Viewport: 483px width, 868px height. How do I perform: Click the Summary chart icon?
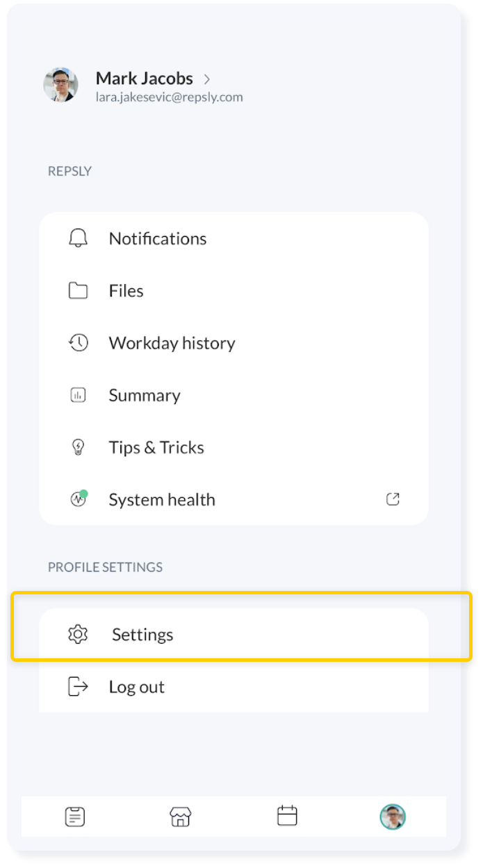[x=78, y=395]
